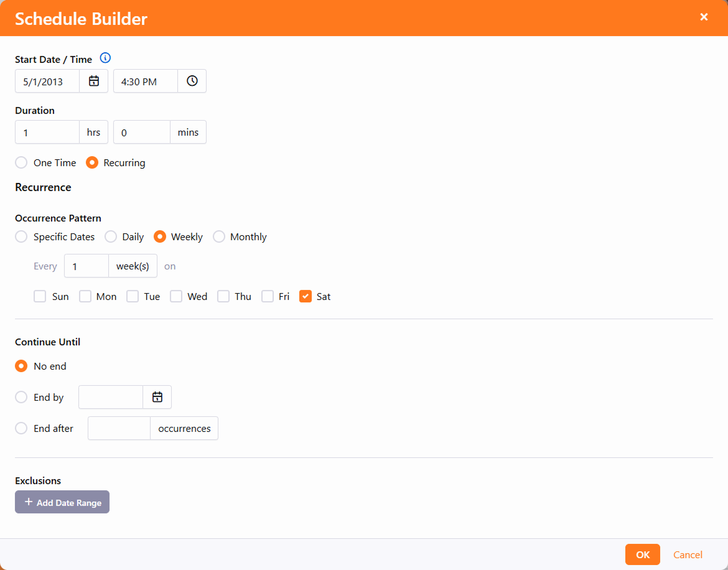Click the info icon beside Start Date / Time

tap(105, 58)
